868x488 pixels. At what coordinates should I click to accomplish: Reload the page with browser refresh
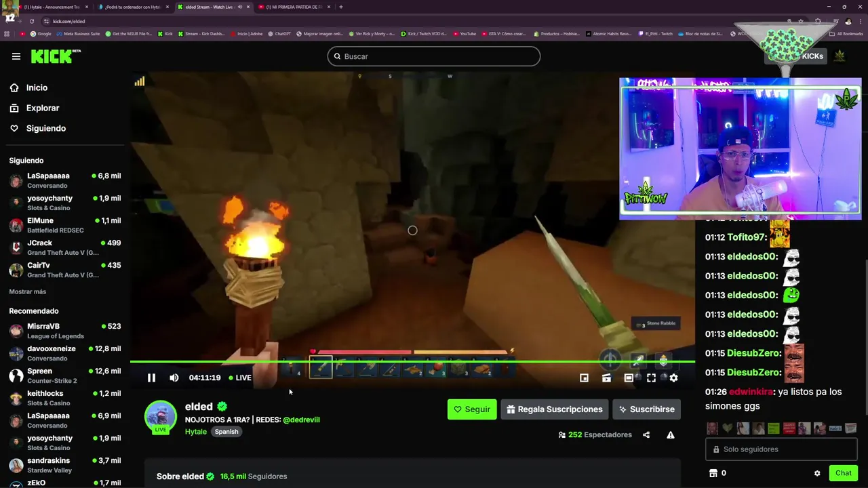coord(31,21)
